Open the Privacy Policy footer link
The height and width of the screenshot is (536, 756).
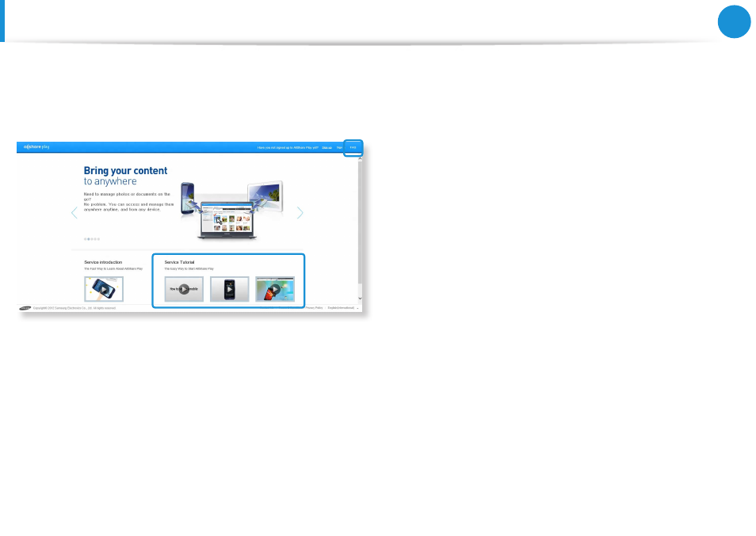[314, 307]
